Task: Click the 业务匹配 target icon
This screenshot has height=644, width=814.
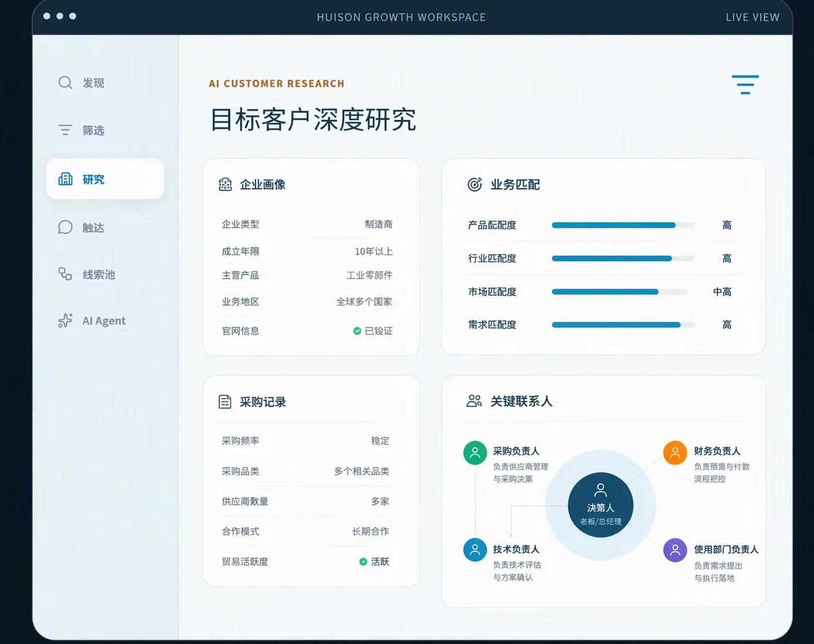Action: (x=475, y=184)
